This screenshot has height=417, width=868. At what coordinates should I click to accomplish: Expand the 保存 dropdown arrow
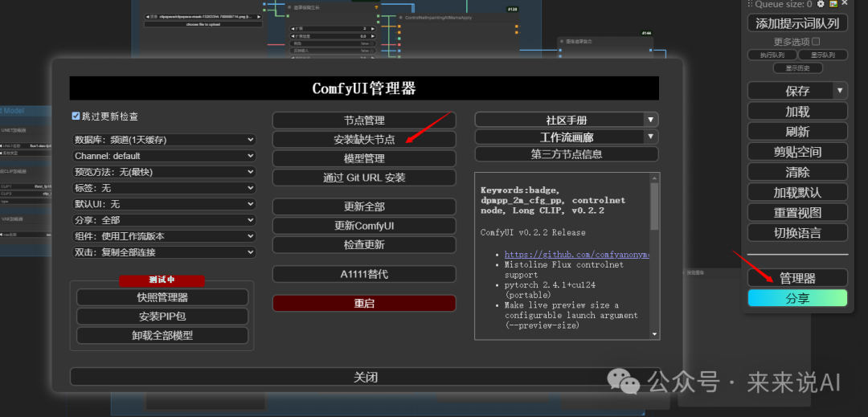(x=841, y=90)
